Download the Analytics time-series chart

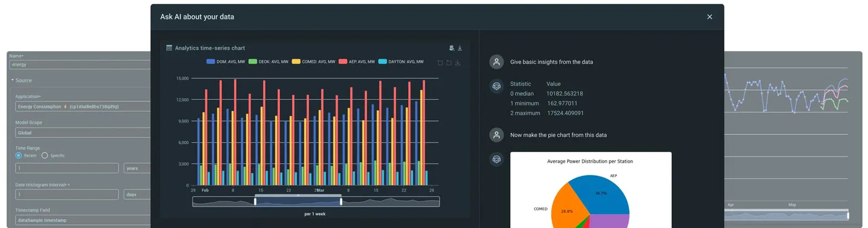(460, 48)
